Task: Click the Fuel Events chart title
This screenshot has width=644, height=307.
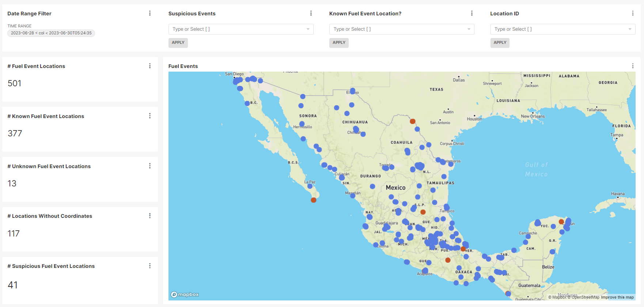Action: point(183,66)
